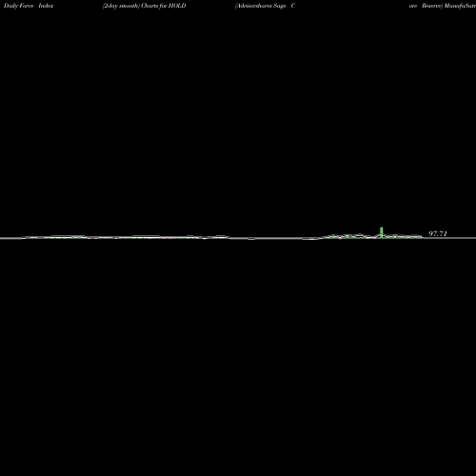Select the 97.71 value label
Image resolution: width=476 pixels, height=476 pixels.
(438, 233)
